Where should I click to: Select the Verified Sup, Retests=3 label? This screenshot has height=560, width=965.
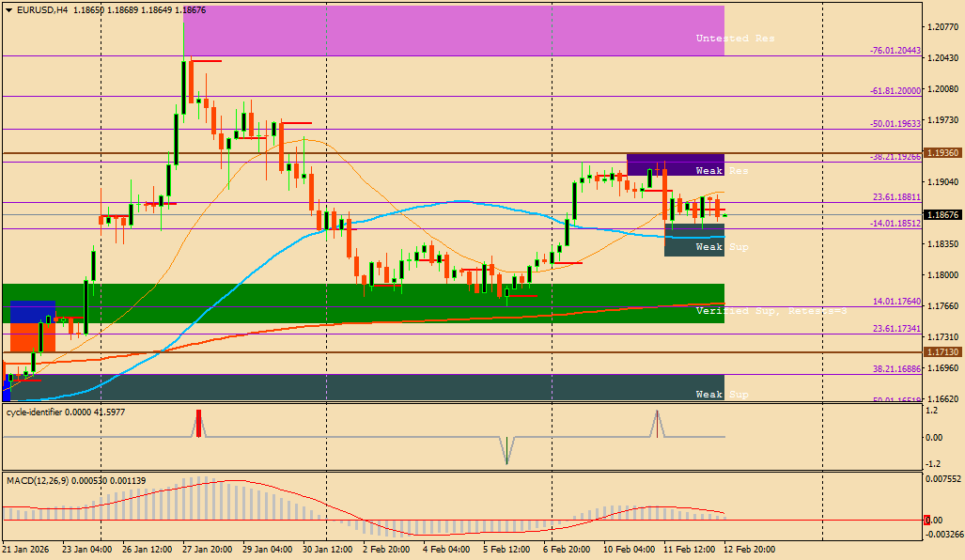click(771, 311)
